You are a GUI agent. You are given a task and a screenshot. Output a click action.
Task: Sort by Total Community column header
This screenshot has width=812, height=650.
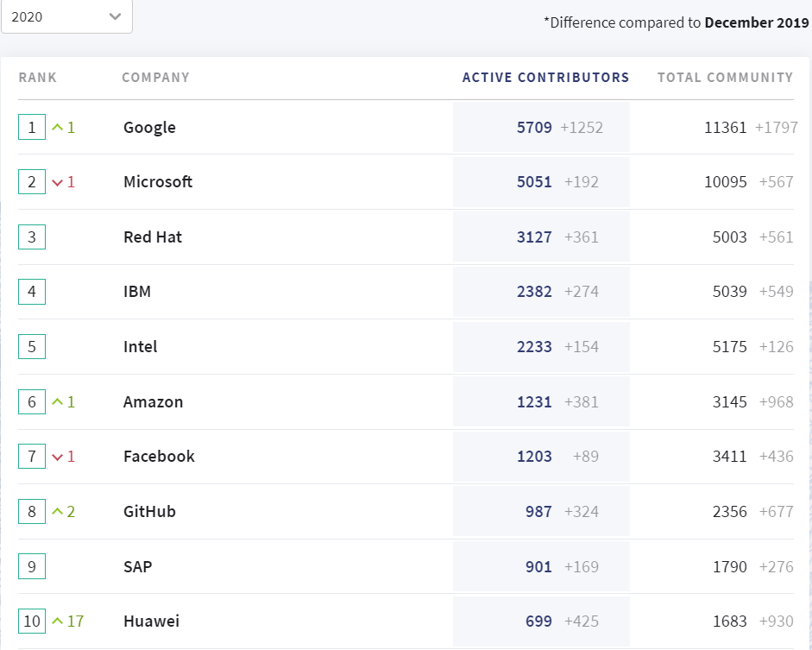[x=725, y=78]
